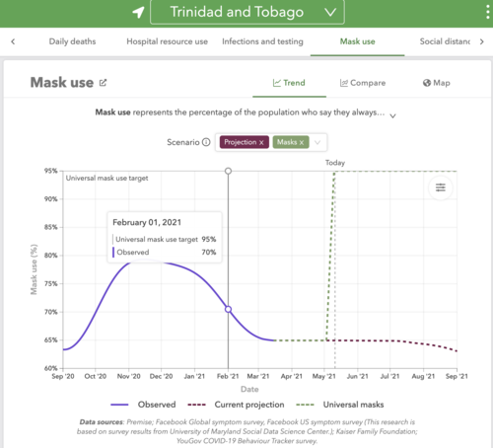Expand the Scenario selection dropdown
The width and height of the screenshot is (493, 448).
pyautogui.click(x=317, y=142)
